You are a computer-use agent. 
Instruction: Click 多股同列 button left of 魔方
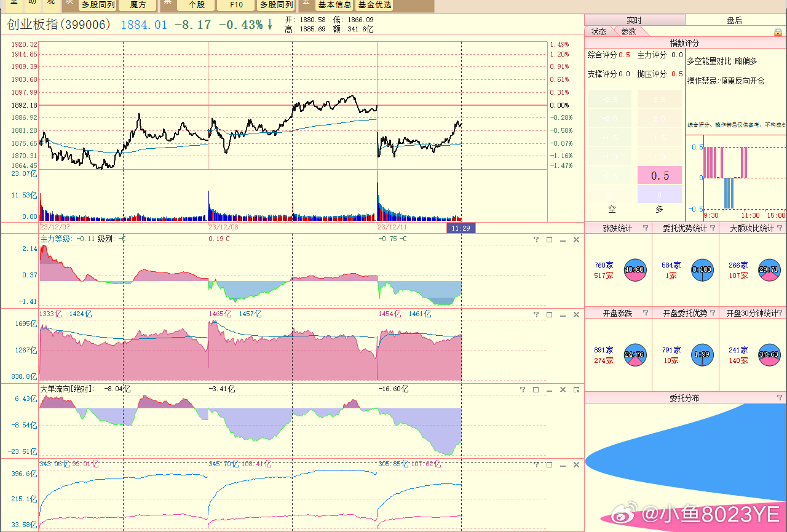[x=98, y=5]
